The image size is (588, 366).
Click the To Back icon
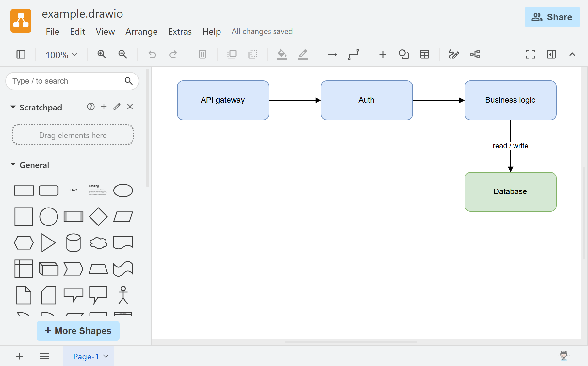(x=253, y=54)
